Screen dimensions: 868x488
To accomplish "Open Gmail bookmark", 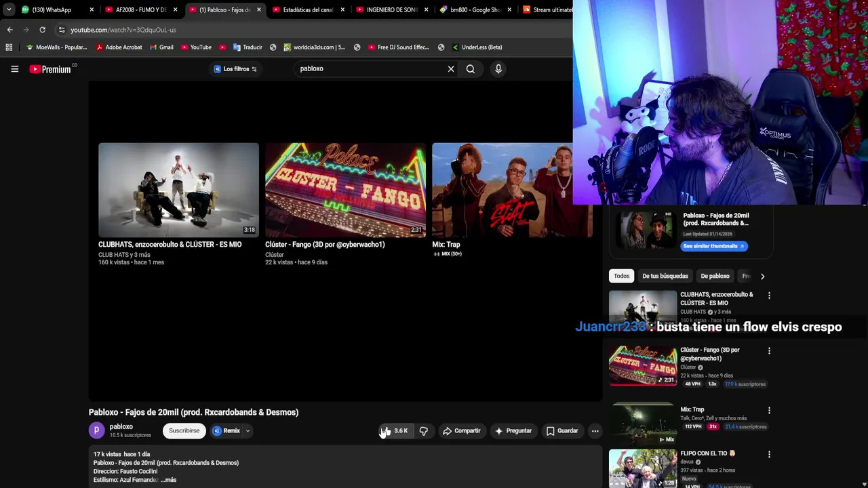I will point(161,47).
